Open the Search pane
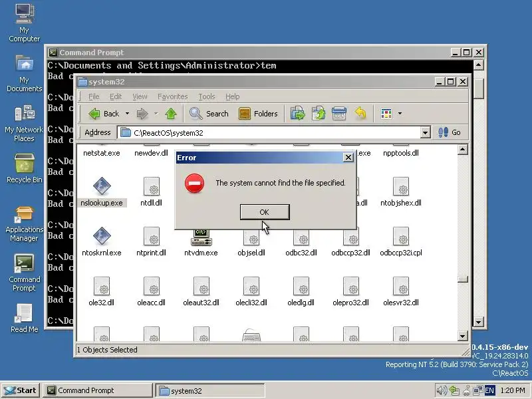 point(209,114)
